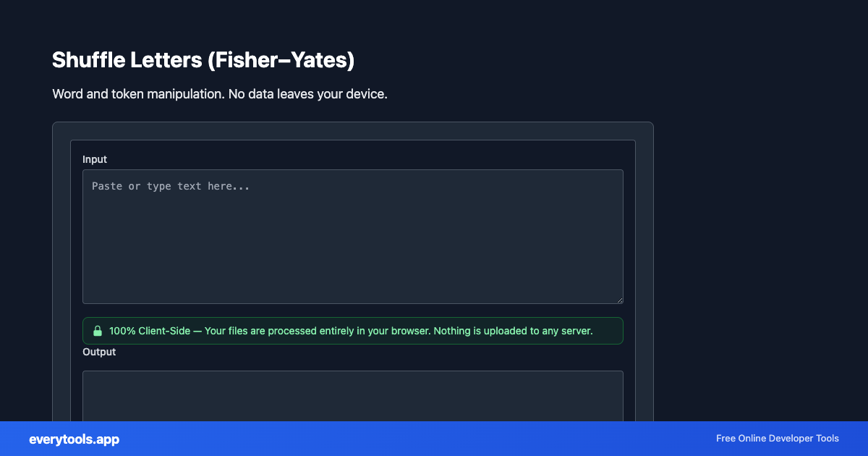The height and width of the screenshot is (456, 868).
Task: Click the blue footer bar
Action: point(434,439)
